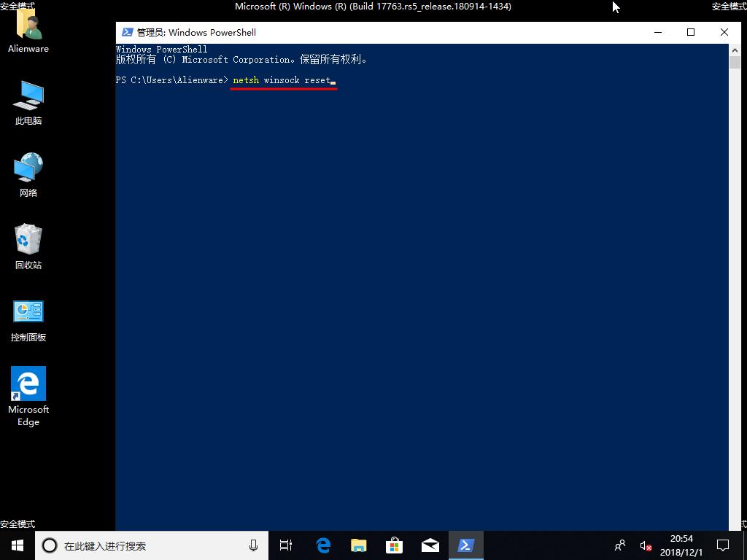Open Task View on taskbar
This screenshot has height=560, width=747.
click(286, 545)
